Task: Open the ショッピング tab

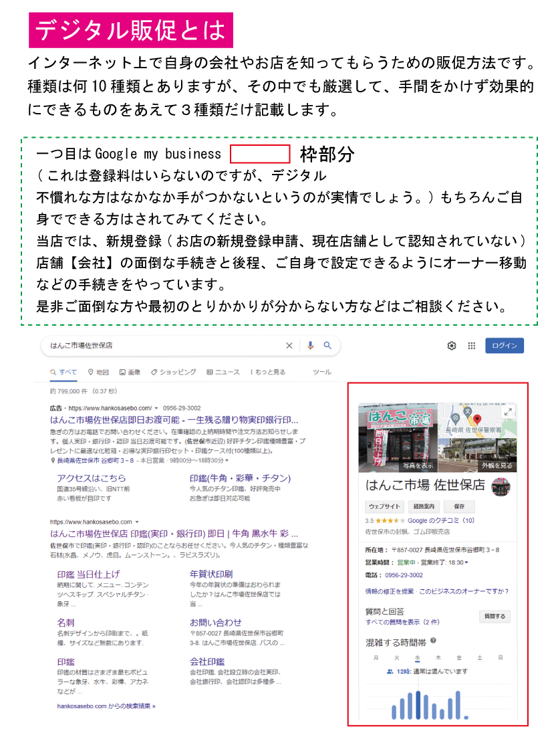Action: pyautogui.click(x=173, y=372)
